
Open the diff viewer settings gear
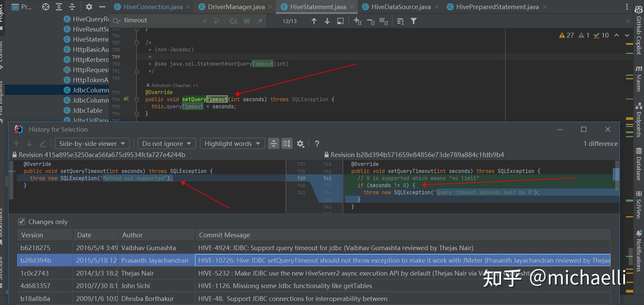tap(300, 144)
